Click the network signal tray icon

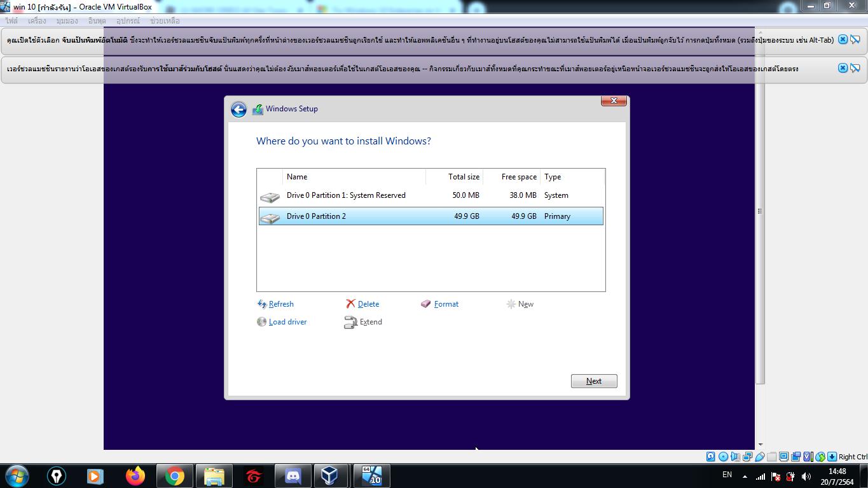click(x=760, y=477)
